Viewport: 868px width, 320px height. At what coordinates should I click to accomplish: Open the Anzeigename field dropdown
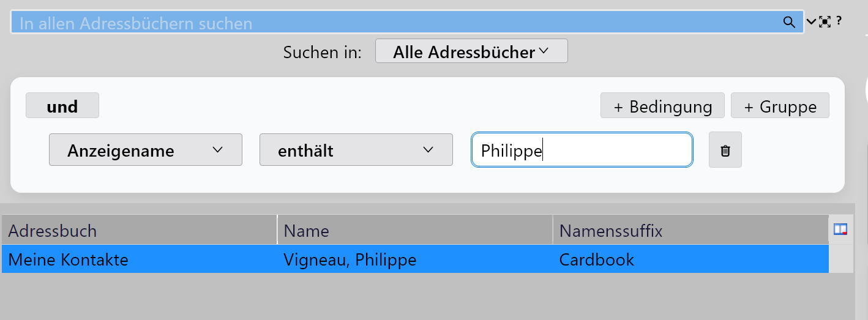click(146, 150)
